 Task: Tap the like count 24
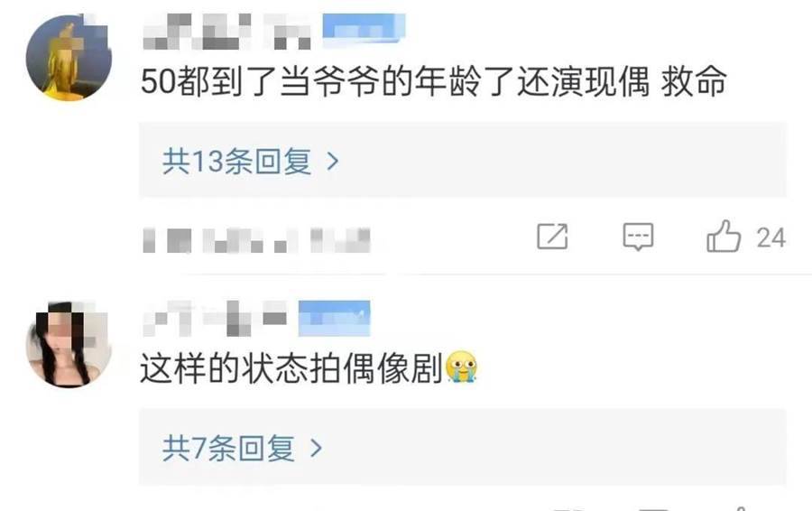coord(770,237)
